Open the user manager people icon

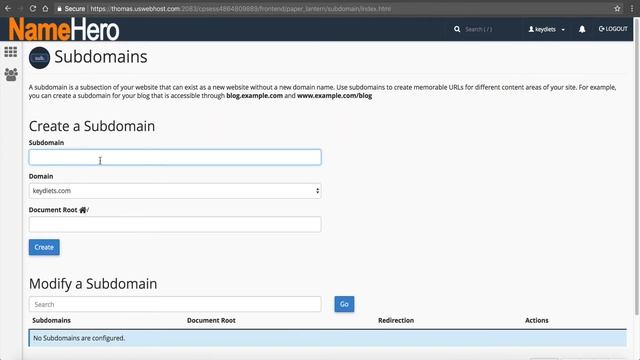pyautogui.click(x=11, y=74)
